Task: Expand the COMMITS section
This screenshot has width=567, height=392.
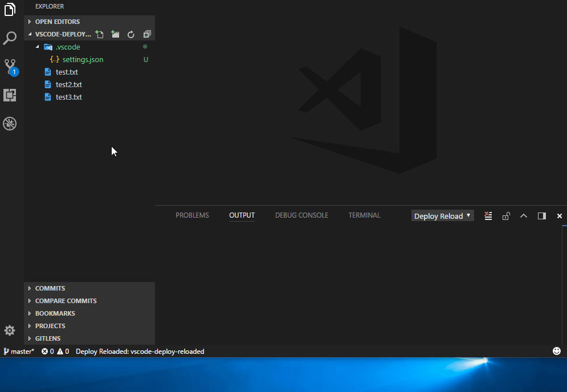Action: (89, 288)
